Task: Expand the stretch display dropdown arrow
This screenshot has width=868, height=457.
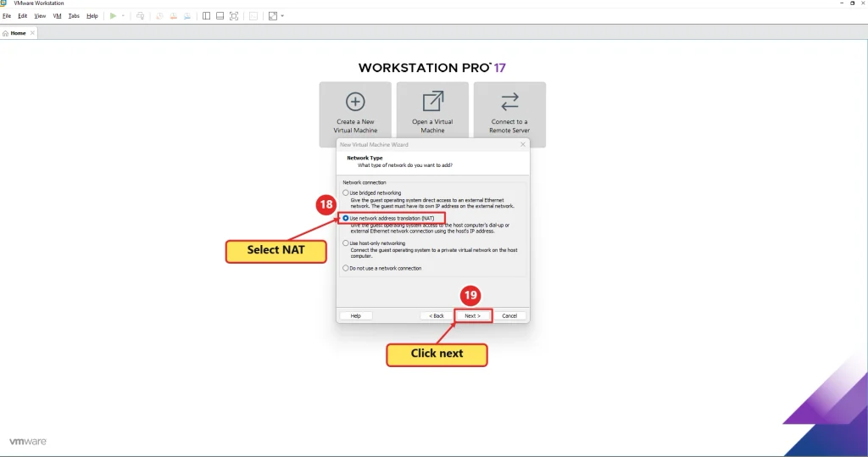Action: point(282,16)
